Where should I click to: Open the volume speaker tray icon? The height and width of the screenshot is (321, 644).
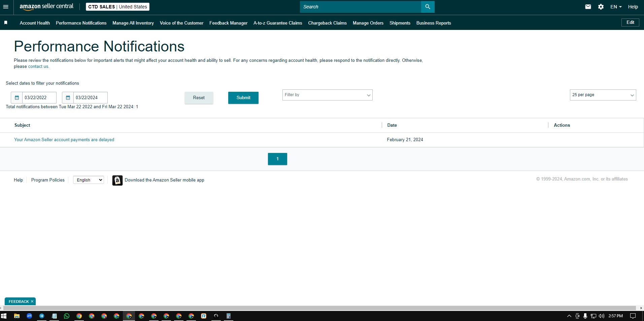pos(602,316)
